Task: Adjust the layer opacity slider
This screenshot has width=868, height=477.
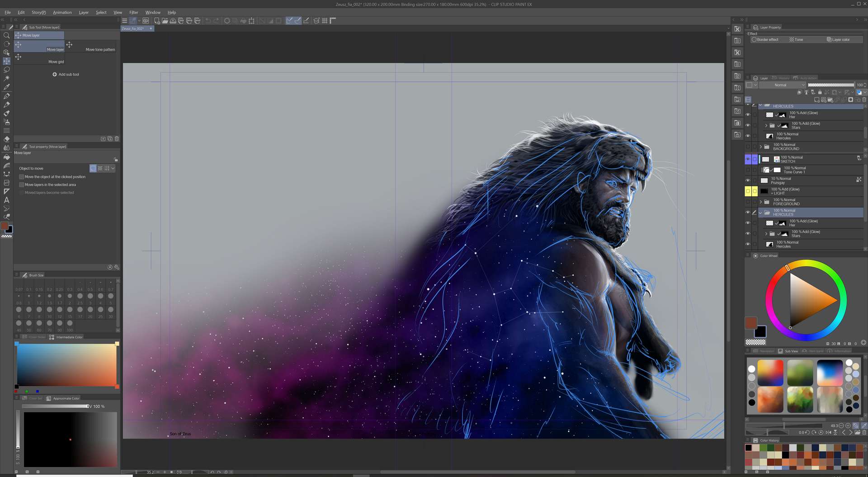Action: pyautogui.click(x=831, y=85)
